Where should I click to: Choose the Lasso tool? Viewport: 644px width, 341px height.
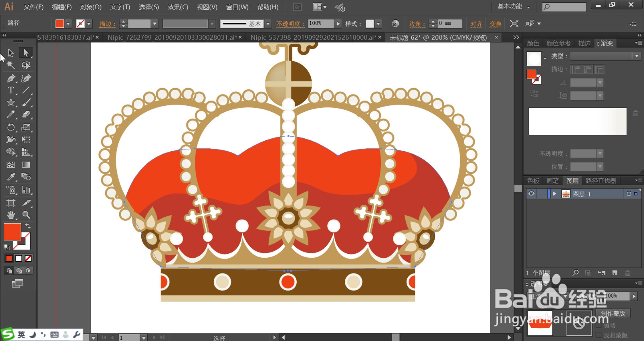[26, 65]
